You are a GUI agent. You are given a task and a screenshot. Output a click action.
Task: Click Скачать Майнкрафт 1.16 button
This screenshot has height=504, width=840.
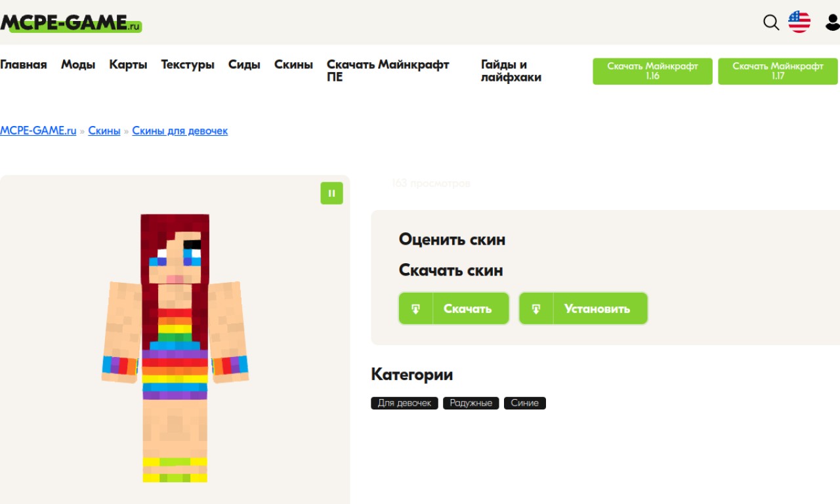coord(652,71)
